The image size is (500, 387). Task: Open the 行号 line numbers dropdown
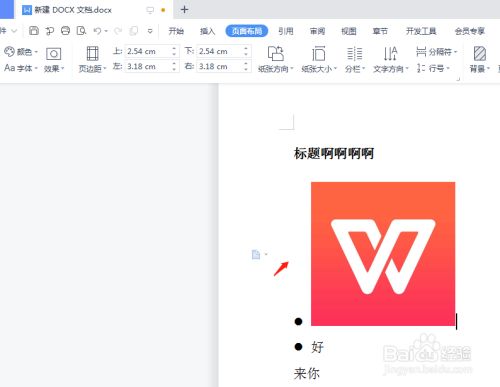[433, 68]
